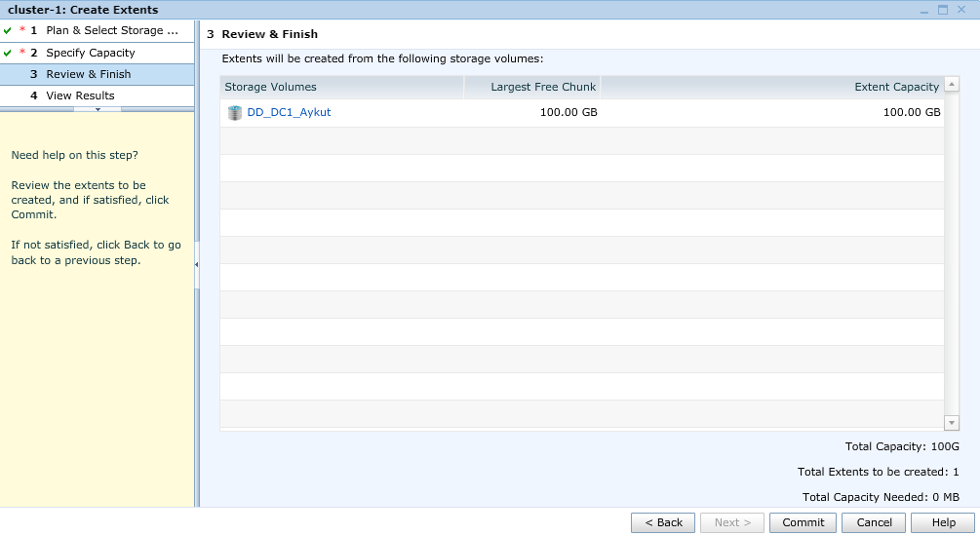
Task: Sort by Extent Capacity column header
Action: pos(772,87)
